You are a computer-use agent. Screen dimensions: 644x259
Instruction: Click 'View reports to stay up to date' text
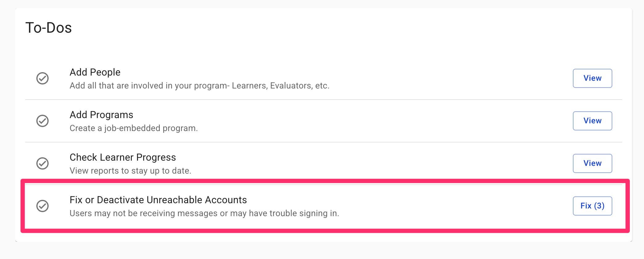click(x=131, y=171)
